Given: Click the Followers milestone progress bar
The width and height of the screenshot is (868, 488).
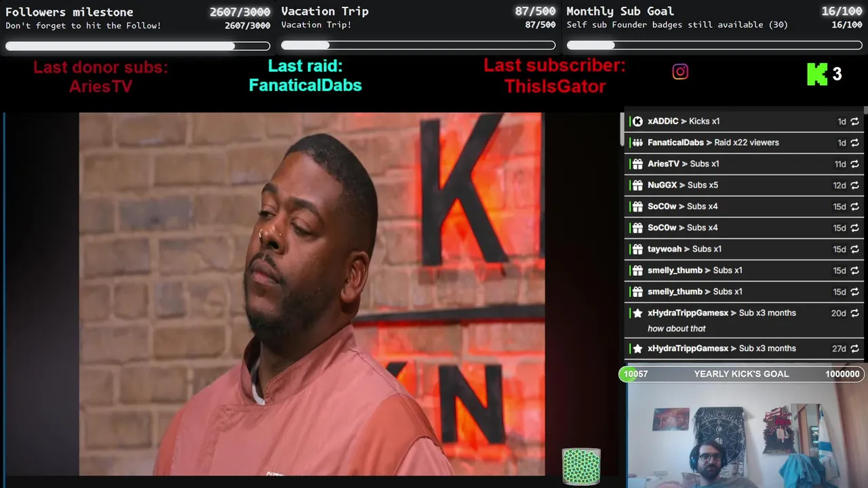Looking at the screenshot, I should [x=138, y=46].
